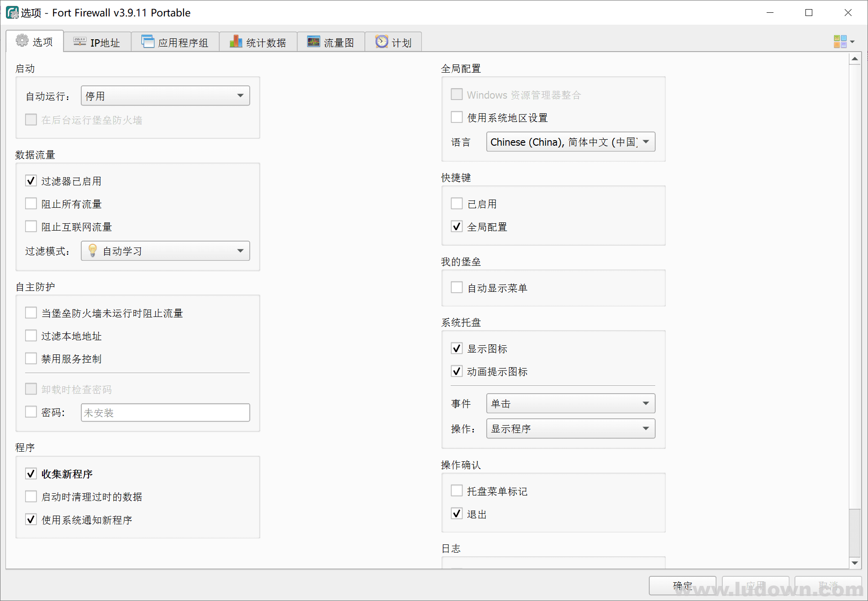Image resolution: width=868 pixels, height=601 pixels.
Task: Check 托盘菜单标记
Action: pyautogui.click(x=457, y=491)
